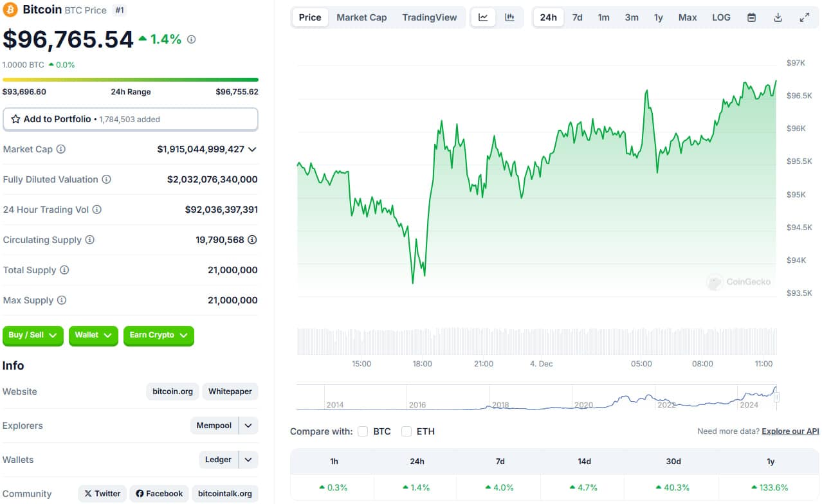Click info icon next to Circulating Supply label
This screenshot has width=822, height=504.
90,240
